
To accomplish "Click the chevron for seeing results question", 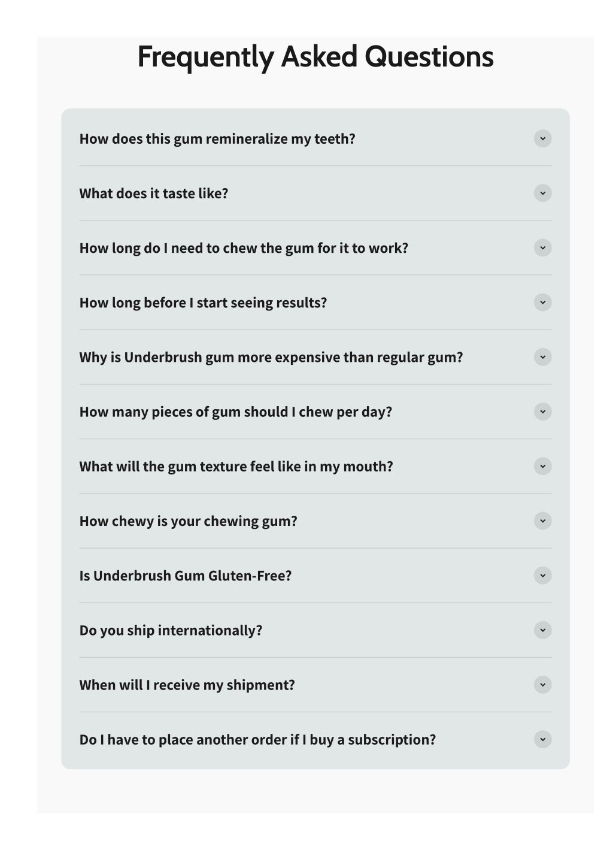I will tap(542, 303).
